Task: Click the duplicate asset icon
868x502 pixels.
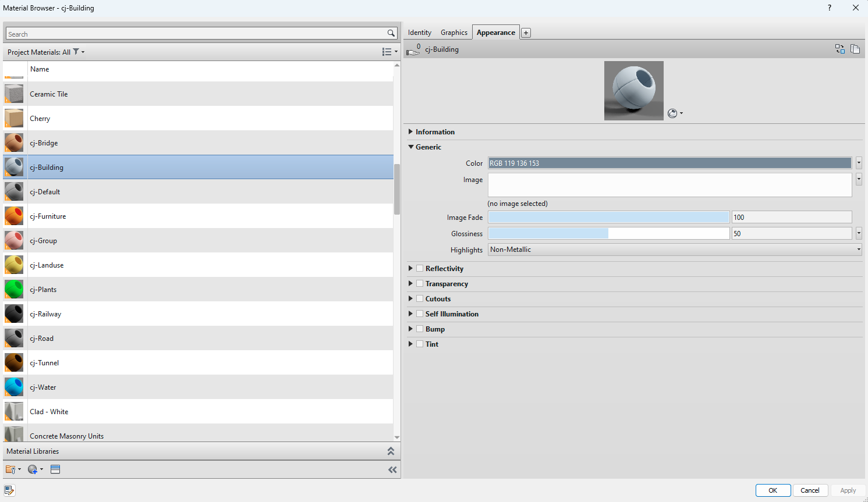Action: [855, 49]
